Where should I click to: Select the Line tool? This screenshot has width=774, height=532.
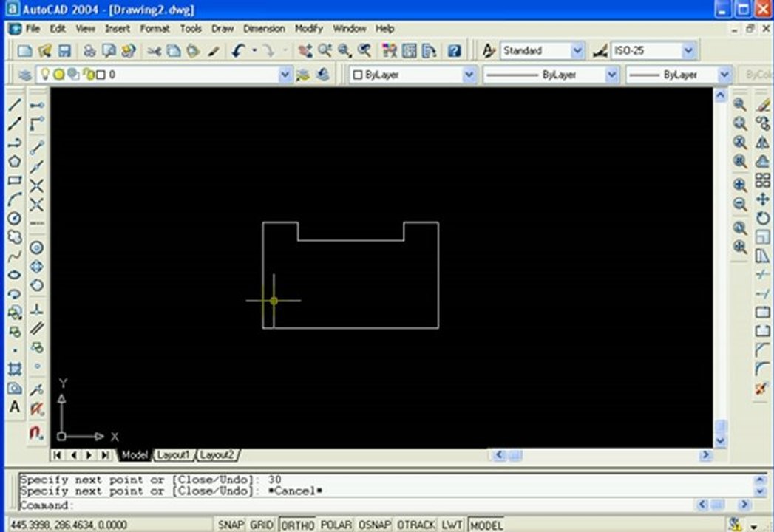[x=14, y=104]
